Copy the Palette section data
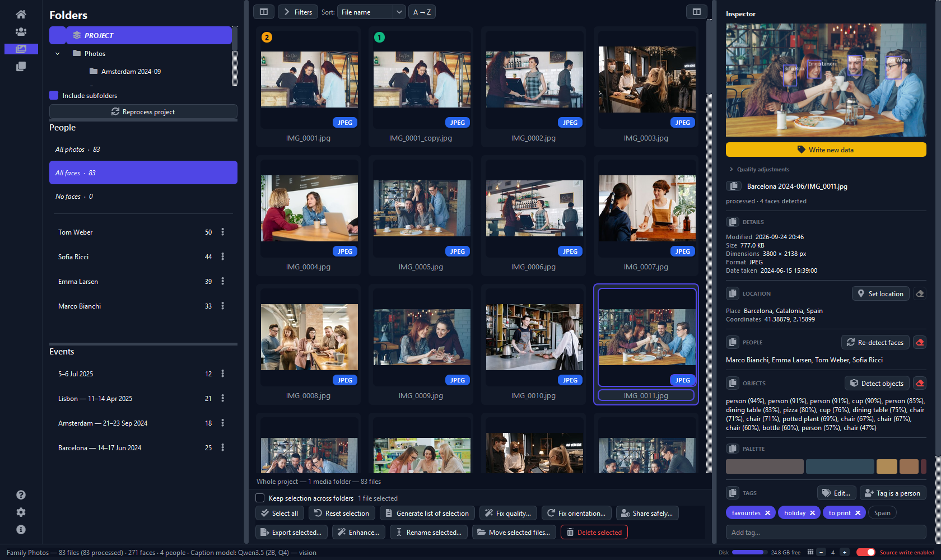The width and height of the screenshot is (941, 560). (732, 449)
